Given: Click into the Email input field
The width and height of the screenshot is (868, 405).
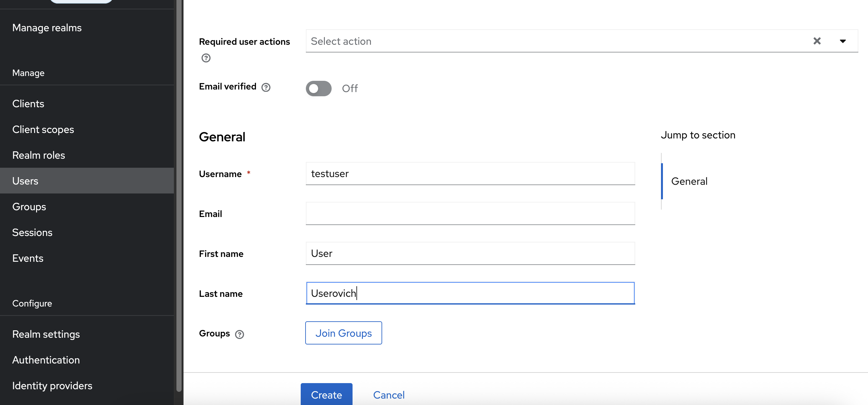Looking at the screenshot, I should [x=470, y=213].
